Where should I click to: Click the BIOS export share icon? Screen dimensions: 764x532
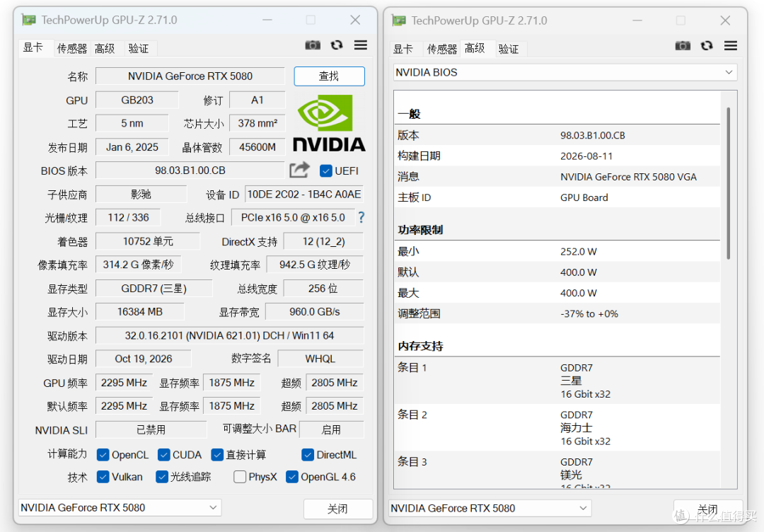pyautogui.click(x=300, y=170)
